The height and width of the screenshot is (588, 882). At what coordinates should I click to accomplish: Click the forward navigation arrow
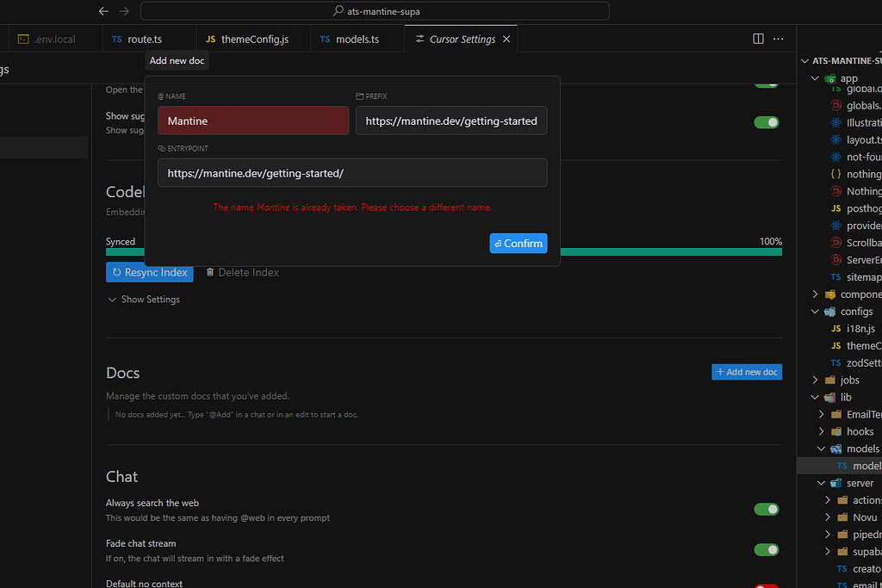[x=123, y=11]
